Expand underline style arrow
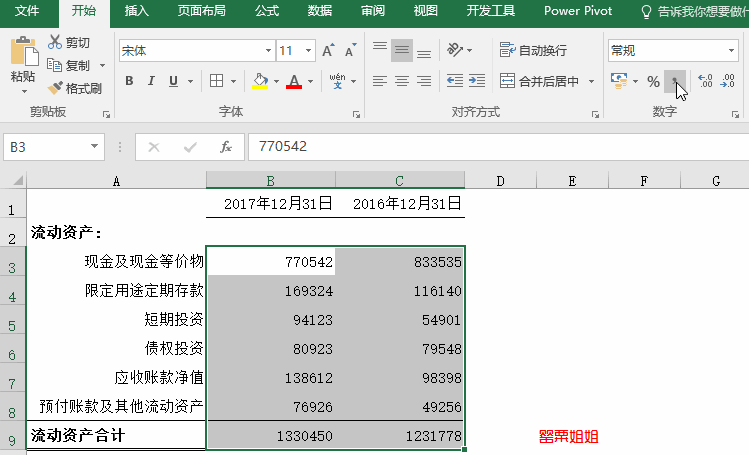 [x=190, y=82]
